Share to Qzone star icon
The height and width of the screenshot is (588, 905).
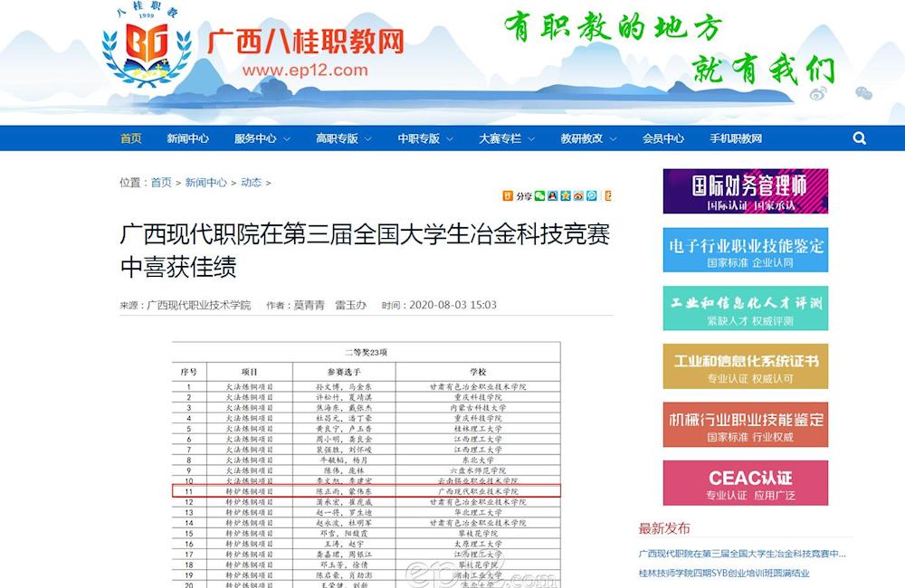[x=566, y=195]
